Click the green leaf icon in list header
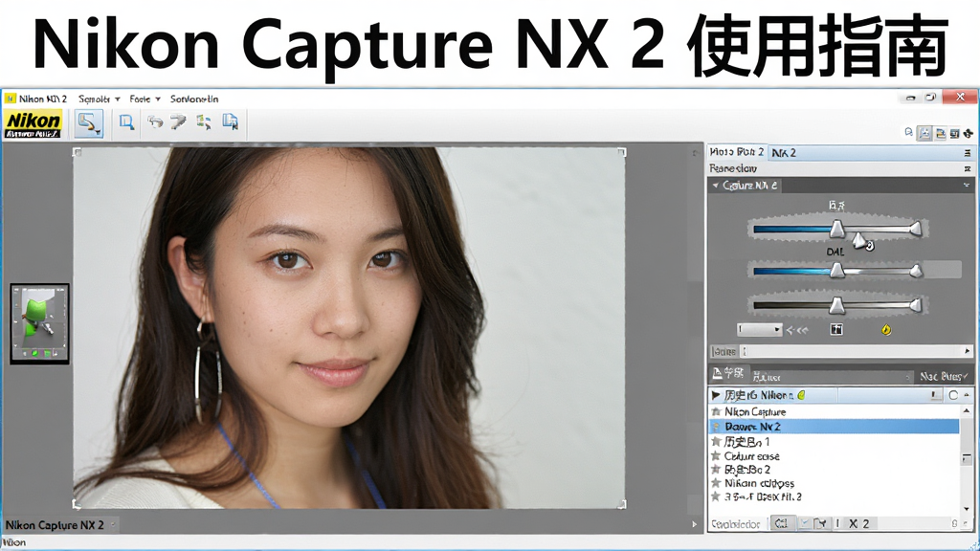 click(x=801, y=395)
